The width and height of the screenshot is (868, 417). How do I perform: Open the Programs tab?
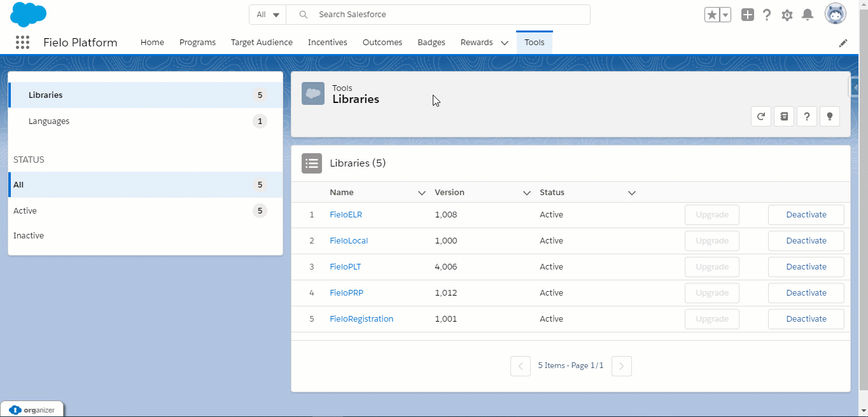(x=197, y=43)
